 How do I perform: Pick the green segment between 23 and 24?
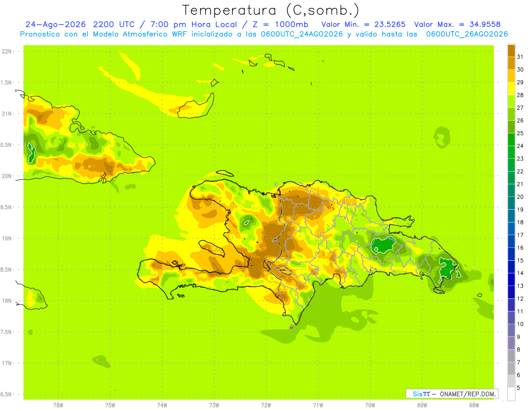click(511, 152)
